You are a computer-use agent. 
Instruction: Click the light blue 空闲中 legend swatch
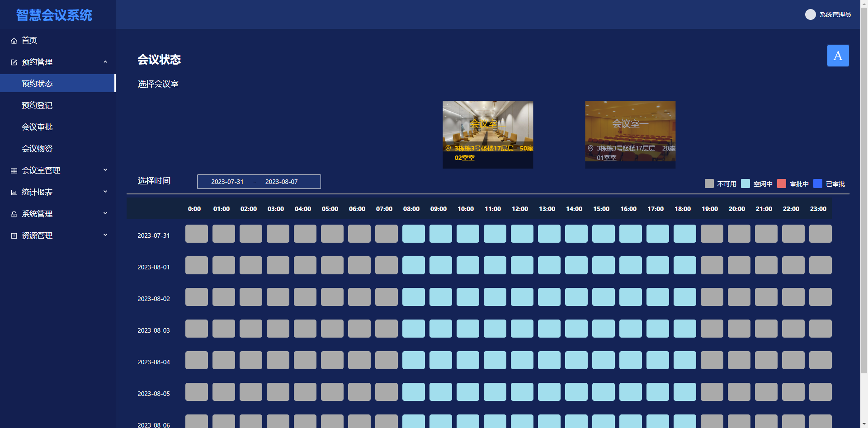[x=745, y=183]
